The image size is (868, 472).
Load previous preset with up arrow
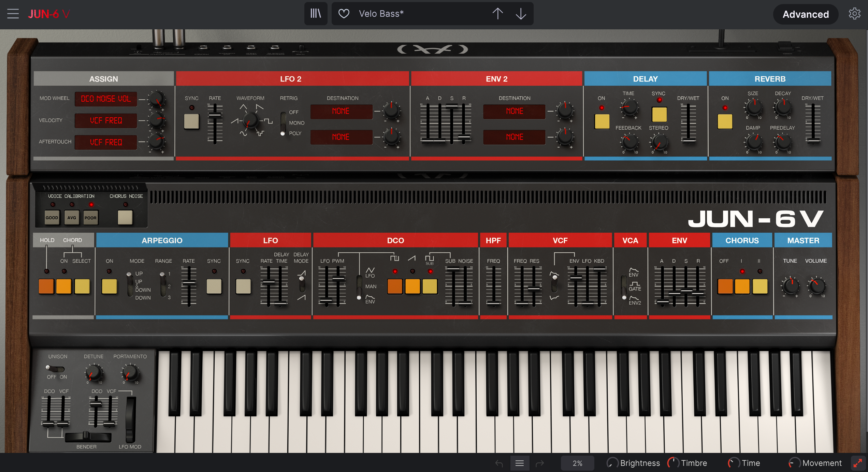(497, 14)
